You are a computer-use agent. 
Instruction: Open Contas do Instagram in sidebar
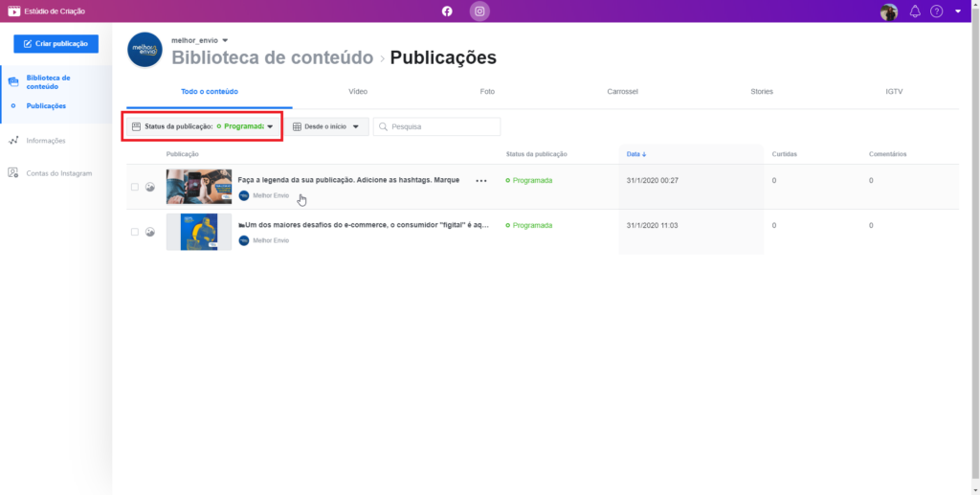58,173
